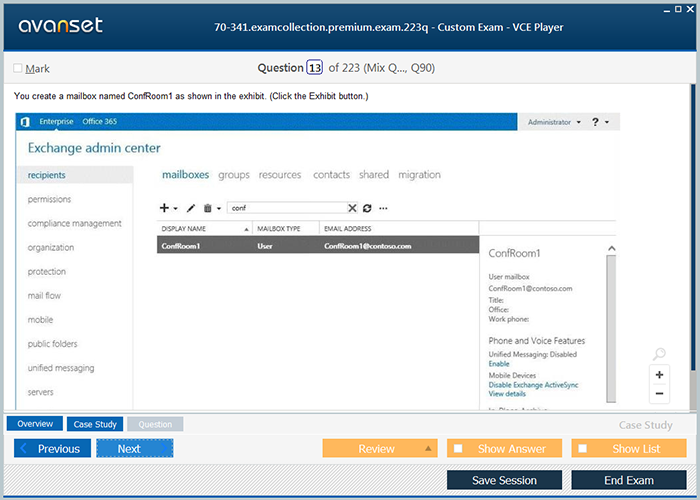The height and width of the screenshot is (500, 700).
Task: Open the more options ellipsis icon
Action: point(383,208)
